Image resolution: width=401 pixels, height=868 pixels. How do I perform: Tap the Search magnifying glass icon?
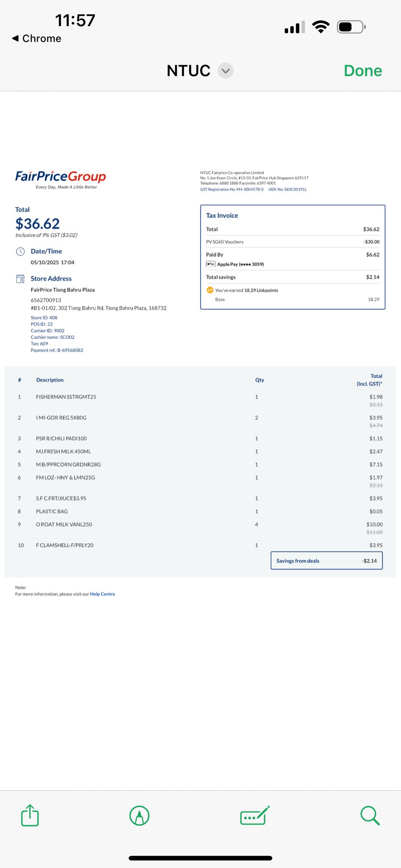click(x=370, y=815)
